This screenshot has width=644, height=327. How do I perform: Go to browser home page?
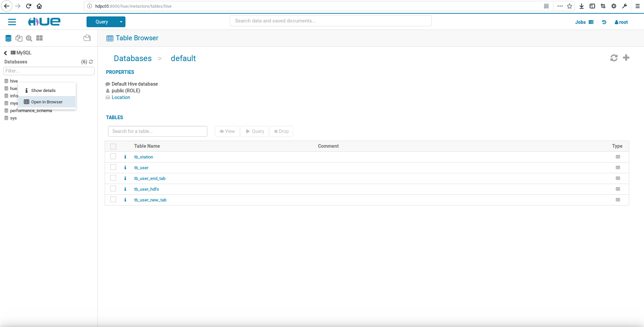click(39, 6)
